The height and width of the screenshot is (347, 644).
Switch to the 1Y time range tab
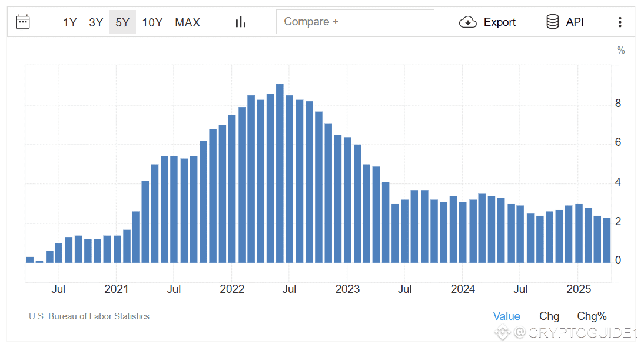(x=69, y=22)
